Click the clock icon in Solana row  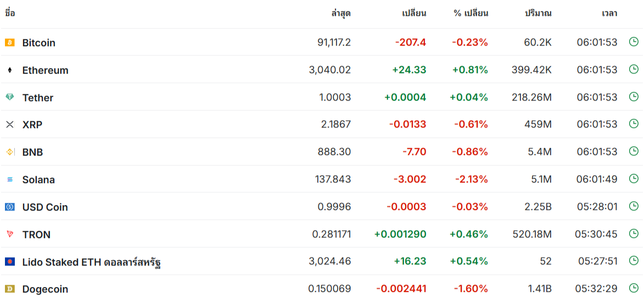point(634,179)
